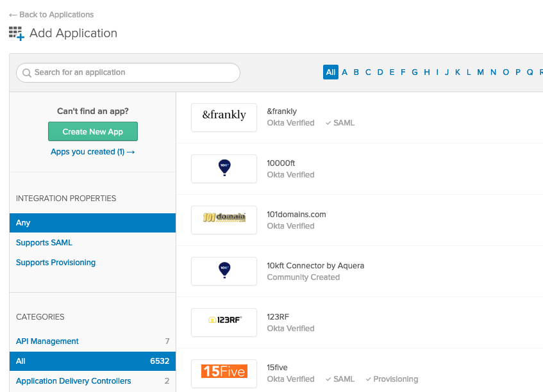The image size is (543, 392).
Task: Click the Create New App button
Action: (x=92, y=131)
